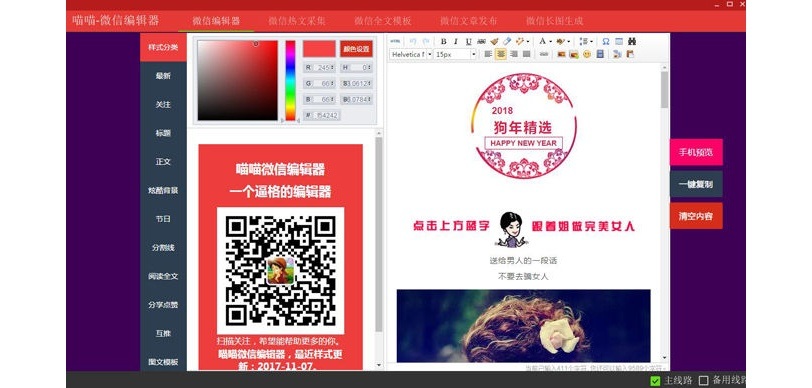The image size is (812, 388).
Task: Switch to 微信热文采集 tab
Action: click(297, 21)
